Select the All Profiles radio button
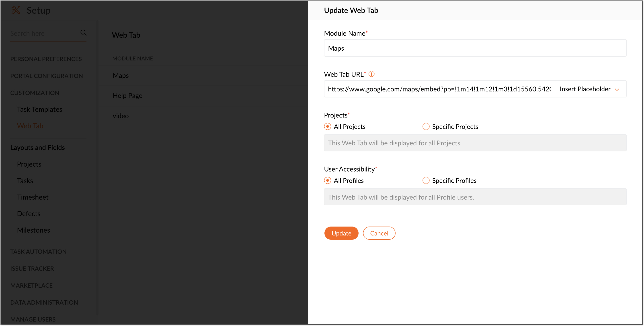 click(328, 181)
